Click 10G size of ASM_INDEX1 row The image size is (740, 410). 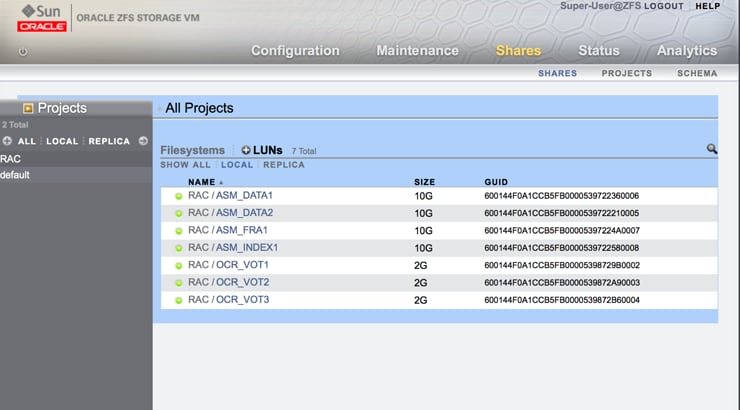(x=423, y=248)
